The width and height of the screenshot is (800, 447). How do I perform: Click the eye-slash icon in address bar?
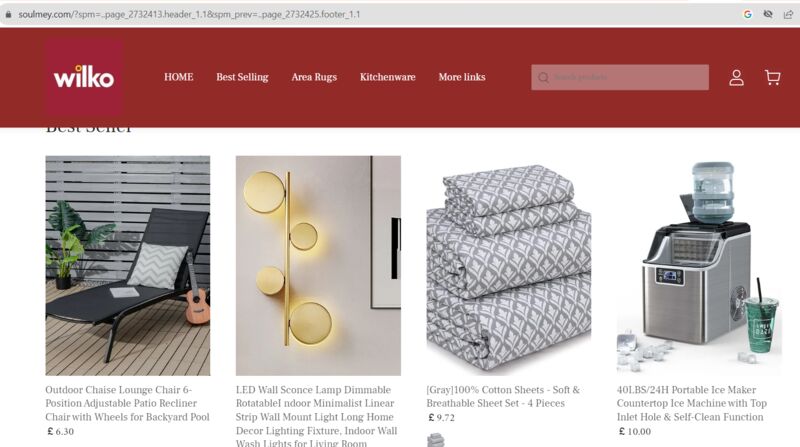[768, 14]
